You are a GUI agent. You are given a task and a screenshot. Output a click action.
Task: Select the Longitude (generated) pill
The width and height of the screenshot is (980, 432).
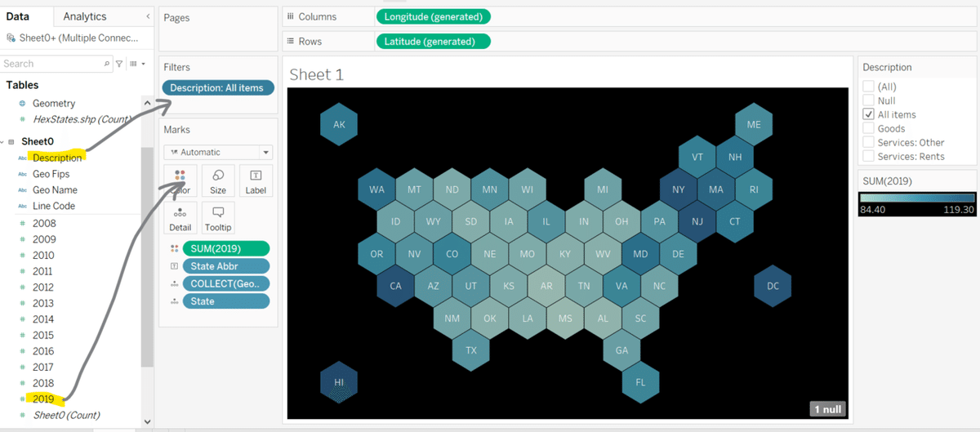(x=434, y=16)
